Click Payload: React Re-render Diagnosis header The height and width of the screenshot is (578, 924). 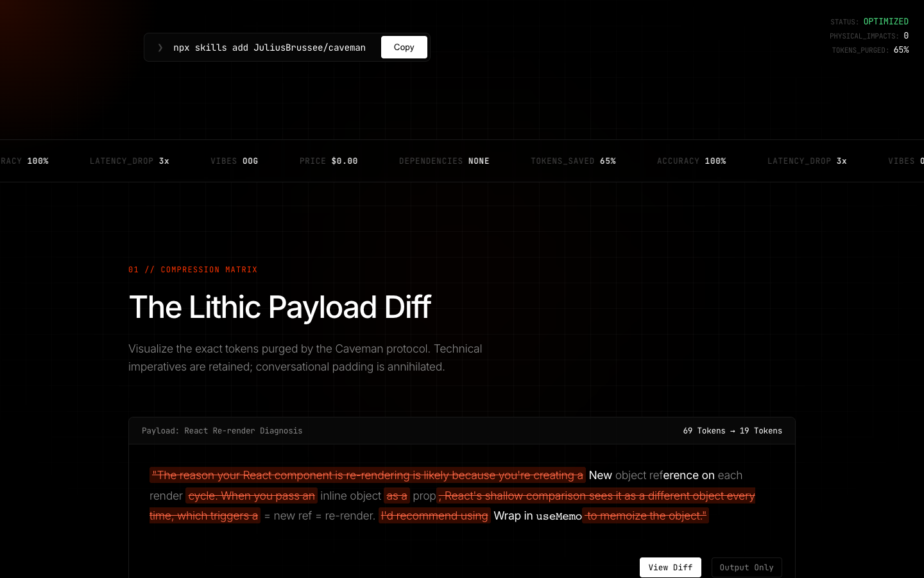[x=222, y=431]
